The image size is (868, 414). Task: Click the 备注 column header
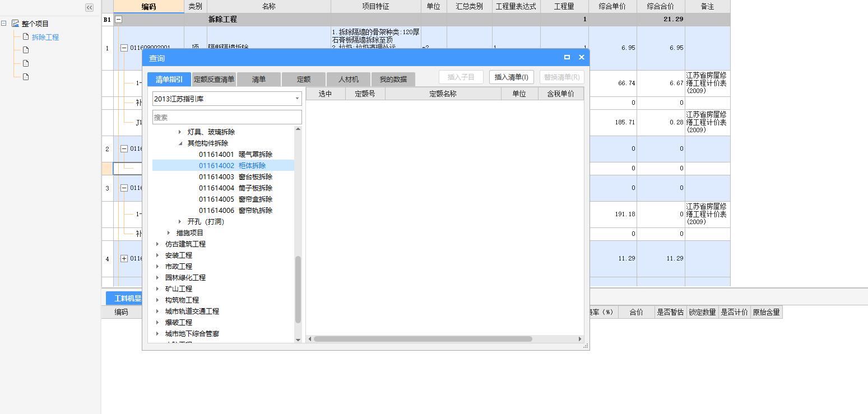pyautogui.click(x=708, y=7)
